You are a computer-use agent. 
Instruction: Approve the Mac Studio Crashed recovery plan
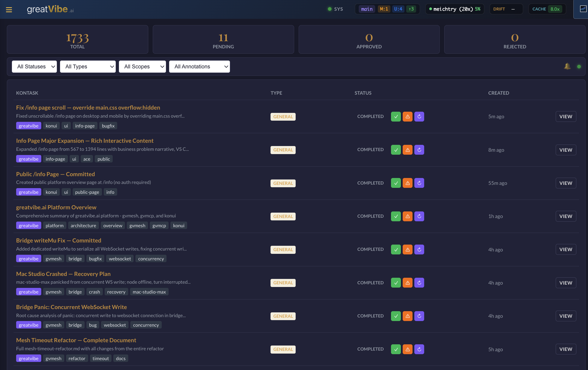[395, 283]
